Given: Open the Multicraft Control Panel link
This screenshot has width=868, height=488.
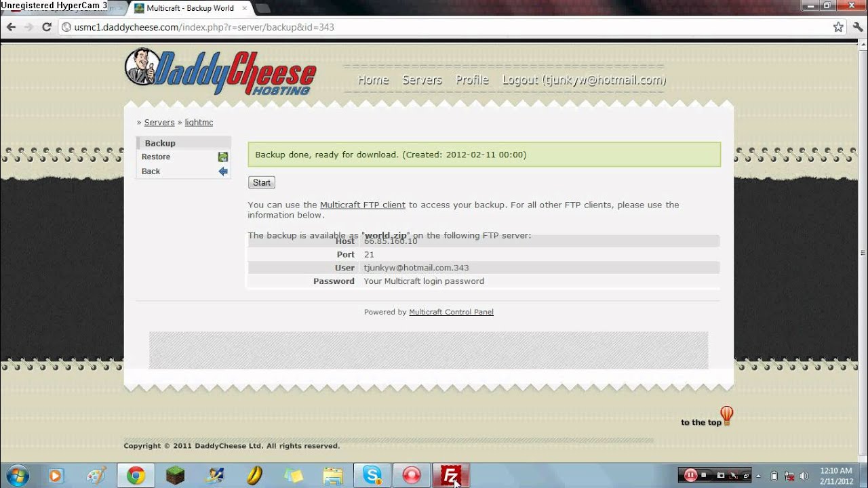Looking at the screenshot, I should 451,312.
